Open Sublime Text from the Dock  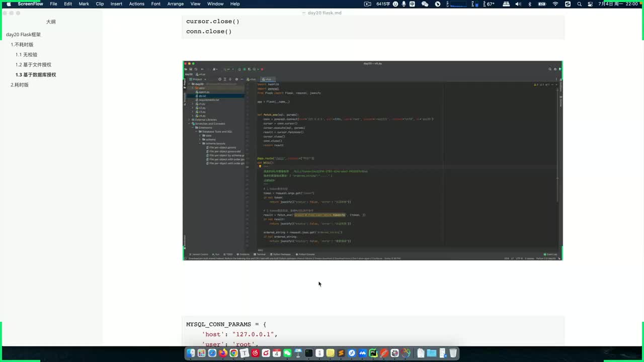341,353
